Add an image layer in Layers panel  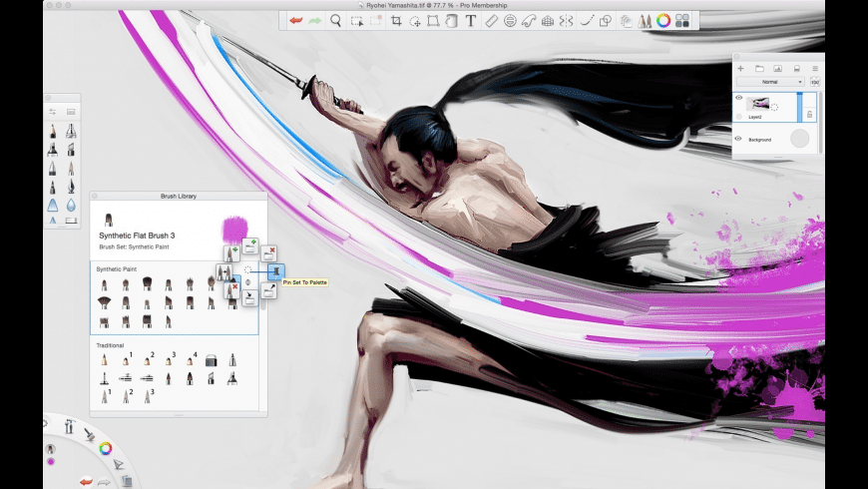point(777,68)
